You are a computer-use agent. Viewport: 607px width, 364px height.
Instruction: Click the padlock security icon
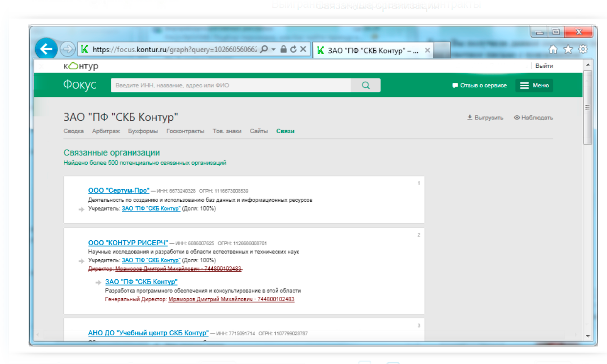coord(283,49)
